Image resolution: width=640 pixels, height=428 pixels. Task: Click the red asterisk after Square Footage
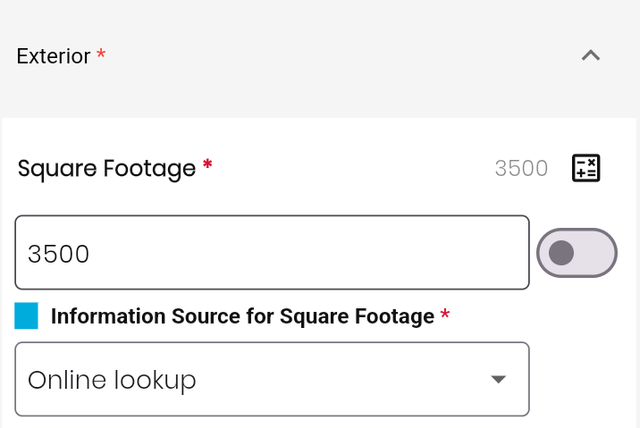tap(207, 164)
